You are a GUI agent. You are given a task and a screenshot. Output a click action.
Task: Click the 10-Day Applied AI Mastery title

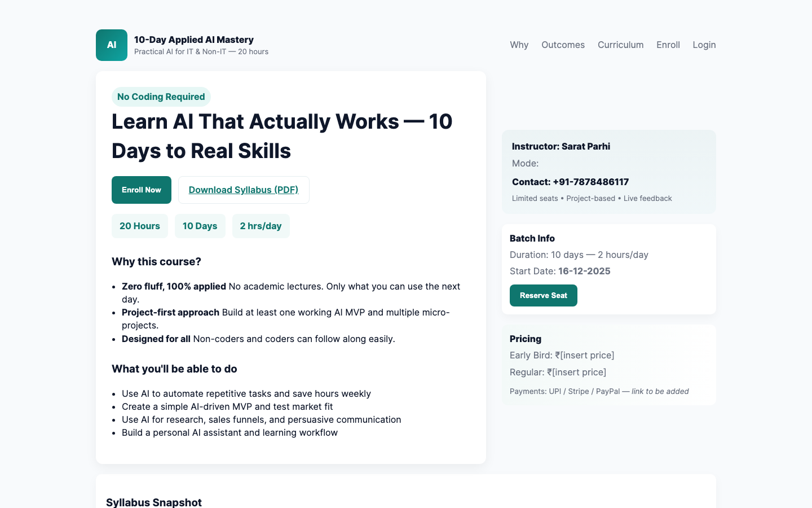(194, 40)
